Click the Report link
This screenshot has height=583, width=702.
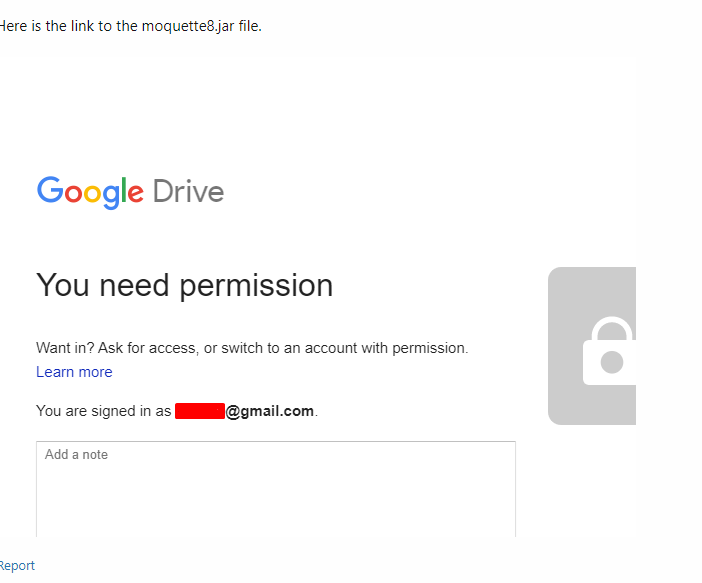point(17,566)
